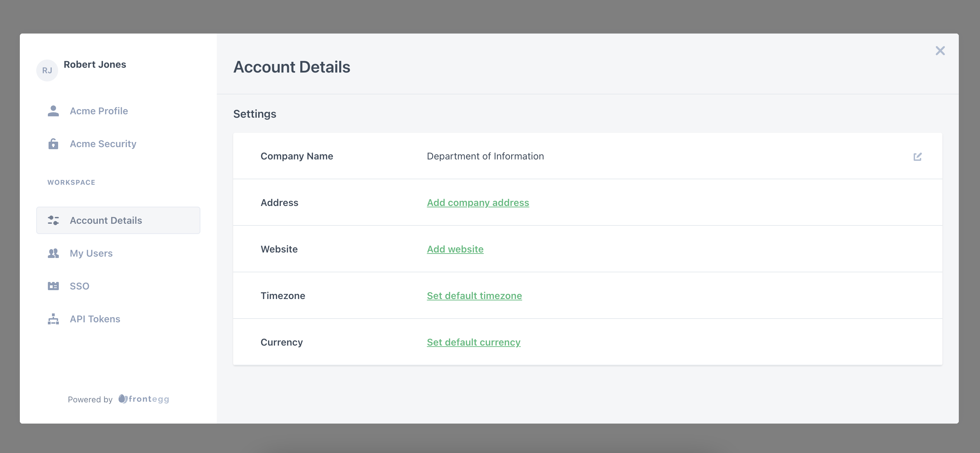Viewport: 980px width, 453px height.
Task: Open the Acme Profile menu item
Action: (99, 111)
